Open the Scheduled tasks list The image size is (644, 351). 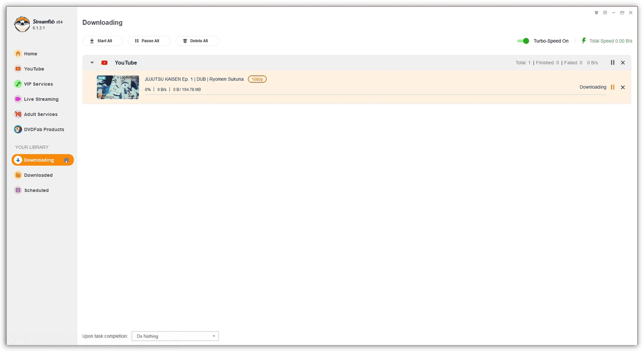point(32,190)
